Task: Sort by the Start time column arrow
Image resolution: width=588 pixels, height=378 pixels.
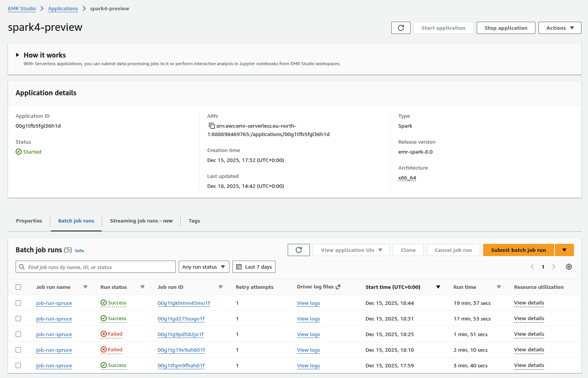Action: pyautogui.click(x=438, y=287)
